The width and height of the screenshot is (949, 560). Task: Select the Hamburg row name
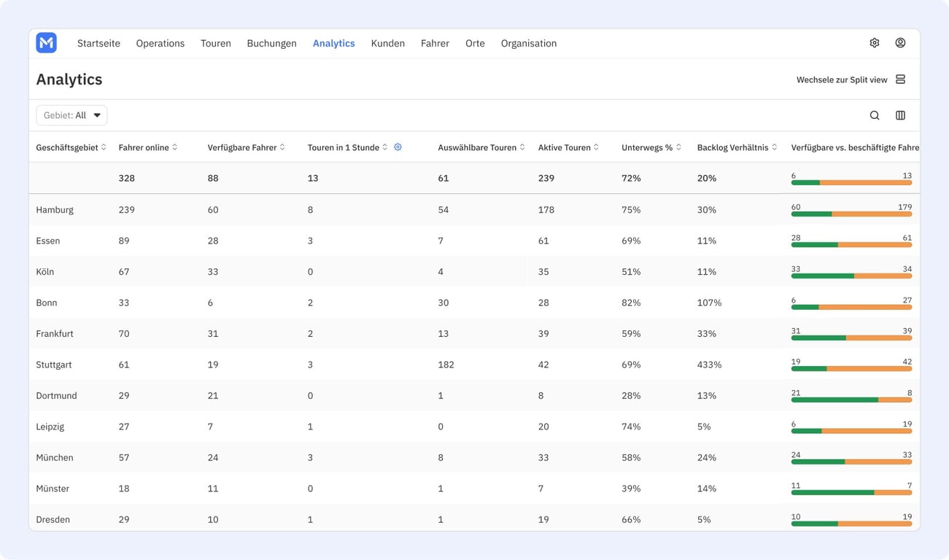point(55,210)
